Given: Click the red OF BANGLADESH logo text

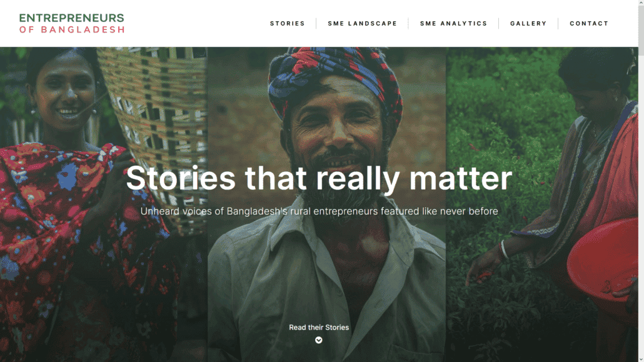Looking at the screenshot, I should (71, 29).
